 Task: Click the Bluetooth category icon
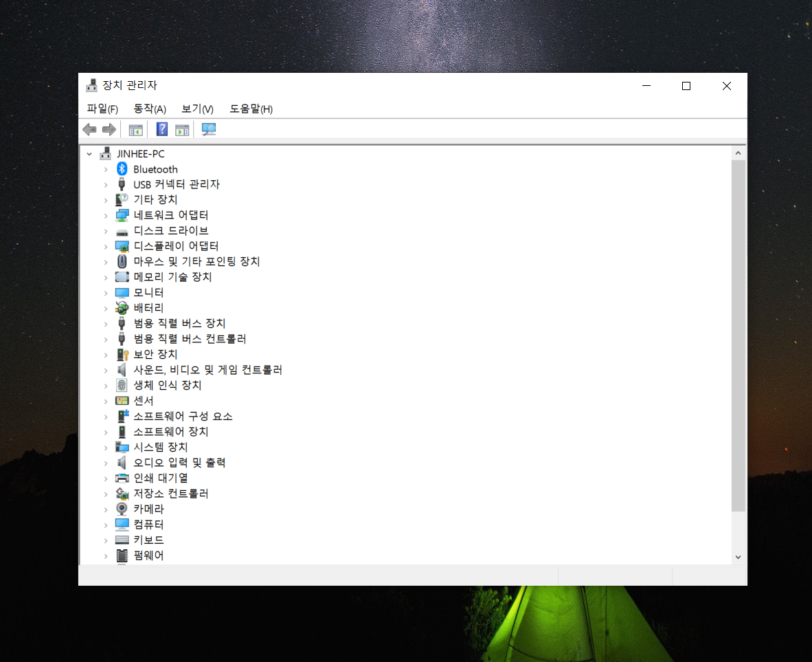pos(122,169)
